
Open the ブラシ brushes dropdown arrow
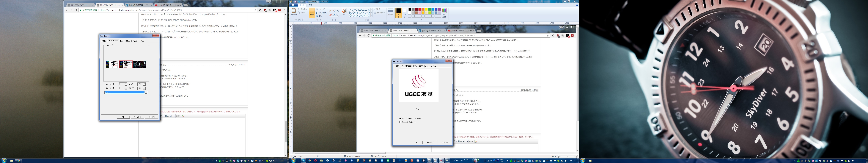[x=344, y=17]
